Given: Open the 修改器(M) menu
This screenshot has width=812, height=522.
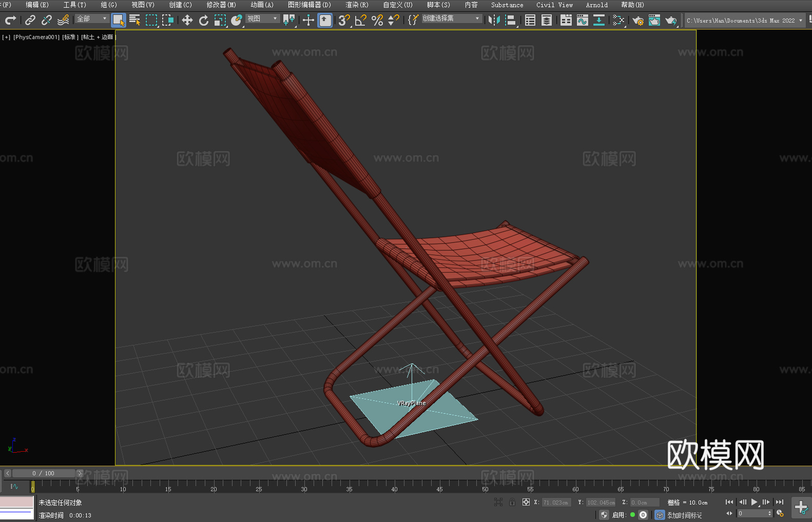Looking at the screenshot, I should pyautogui.click(x=221, y=5).
